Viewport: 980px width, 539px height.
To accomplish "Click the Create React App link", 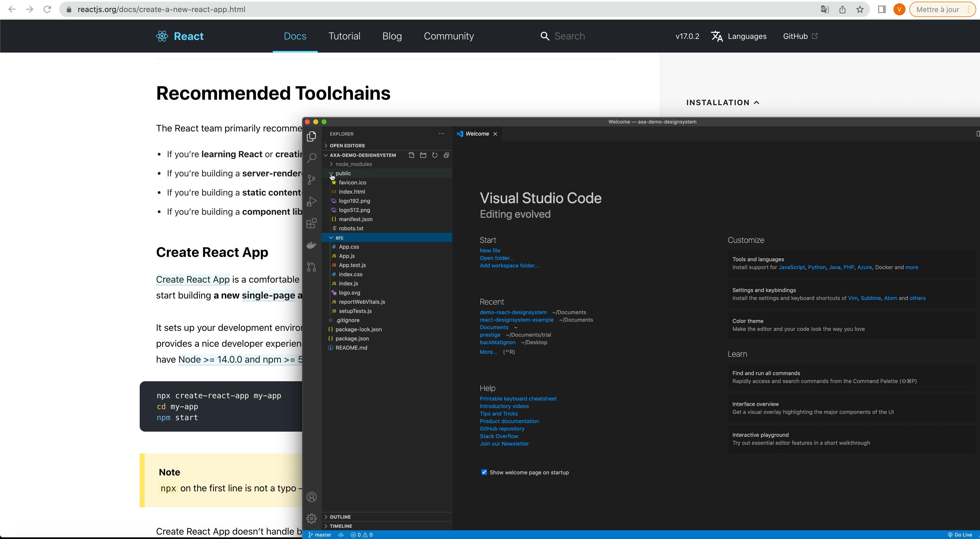I will click(193, 280).
